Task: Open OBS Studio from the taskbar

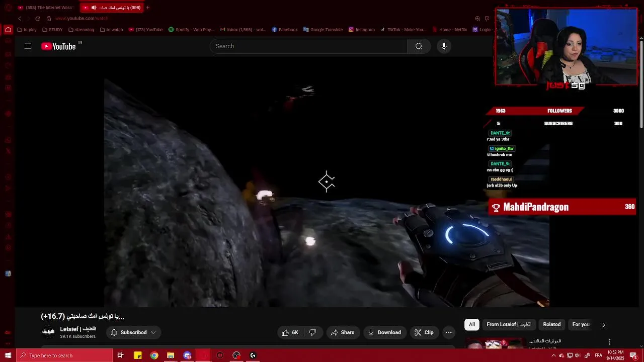Action: (x=236, y=355)
